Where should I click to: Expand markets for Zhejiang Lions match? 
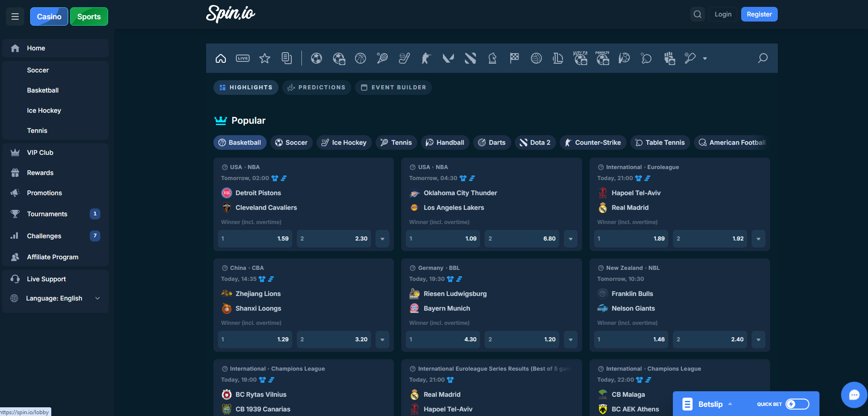click(382, 339)
